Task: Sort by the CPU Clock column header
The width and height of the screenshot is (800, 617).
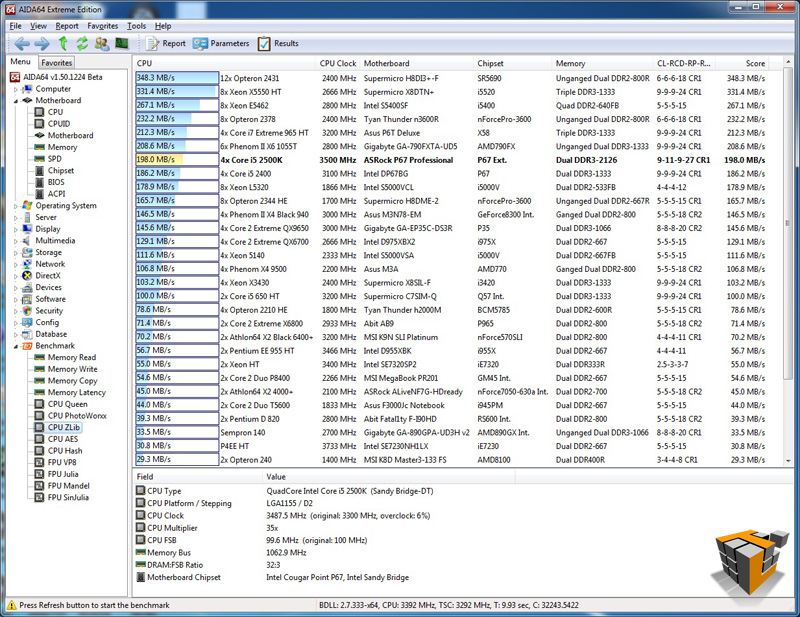Action: click(x=338, y=63)
